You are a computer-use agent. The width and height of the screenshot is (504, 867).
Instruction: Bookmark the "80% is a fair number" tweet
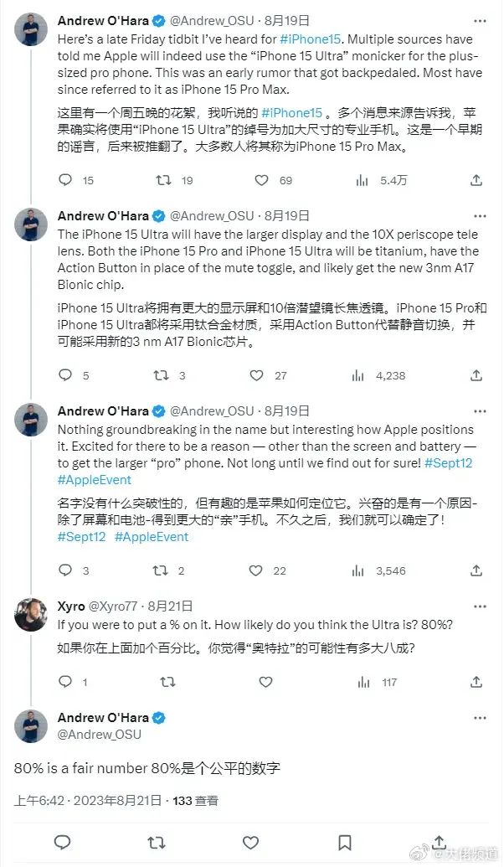[x=344, y=842]
